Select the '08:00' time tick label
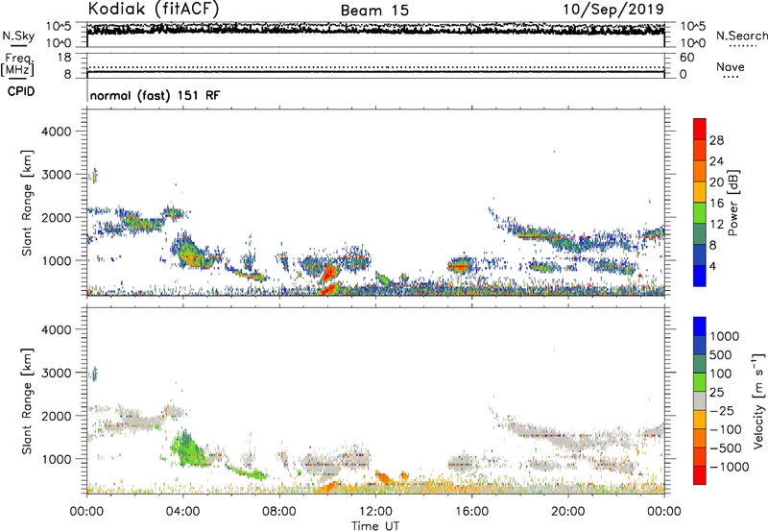This screenshot has height=532, width=768. point(279,512)
